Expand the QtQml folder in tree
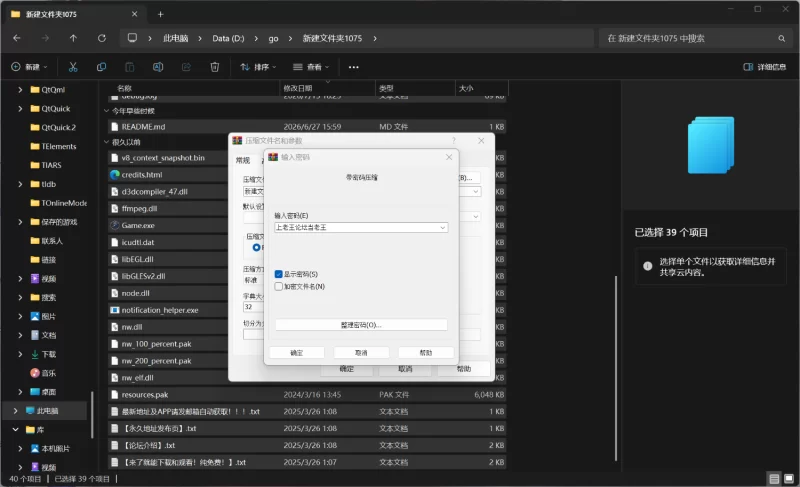The width and height of the screenshot is (800, 487). pos(20,90)
